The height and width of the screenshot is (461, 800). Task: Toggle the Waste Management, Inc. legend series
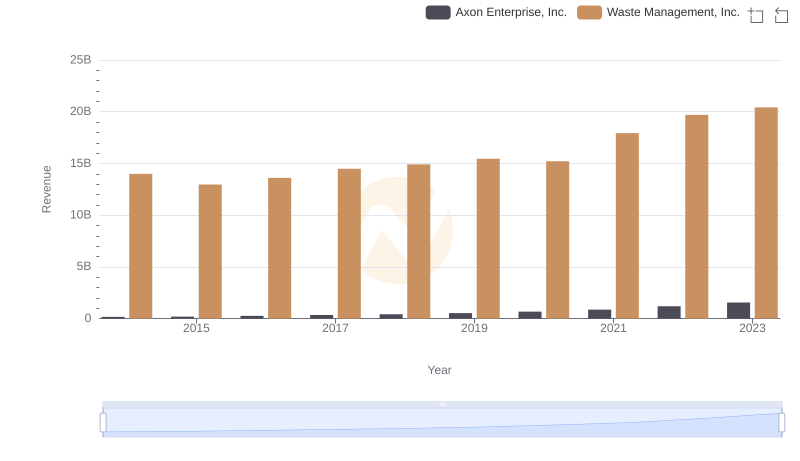[x=658, y=12]
